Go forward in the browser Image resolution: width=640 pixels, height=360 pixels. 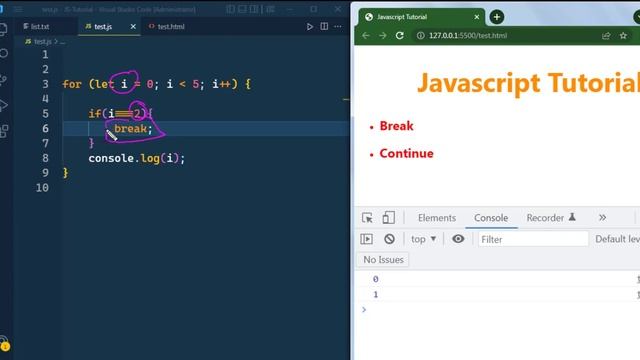tap(382, 36)
